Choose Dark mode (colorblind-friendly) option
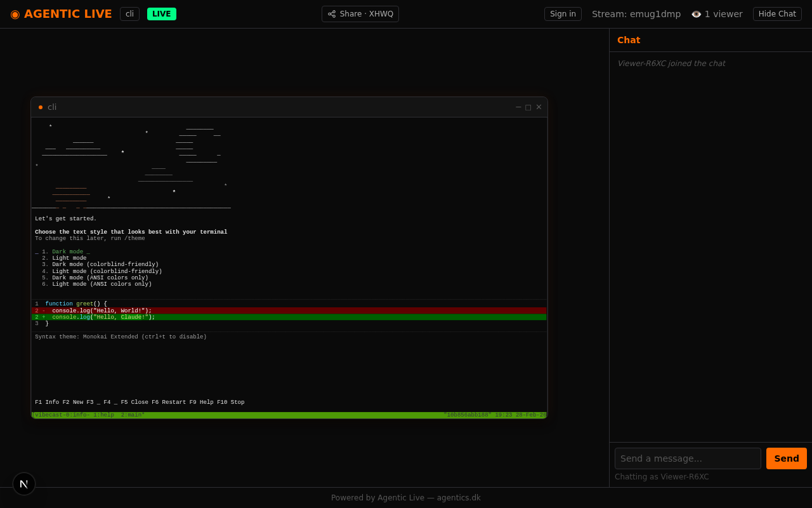 pos(105,265)
